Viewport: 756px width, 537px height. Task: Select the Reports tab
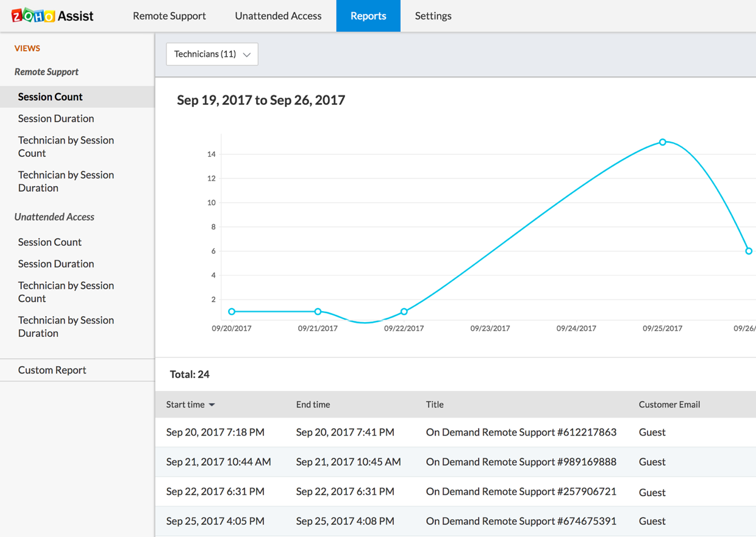[x=368, y=16]
